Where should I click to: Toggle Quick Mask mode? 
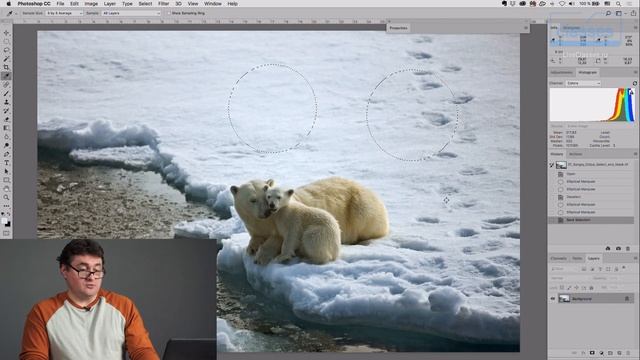point(6,234)
